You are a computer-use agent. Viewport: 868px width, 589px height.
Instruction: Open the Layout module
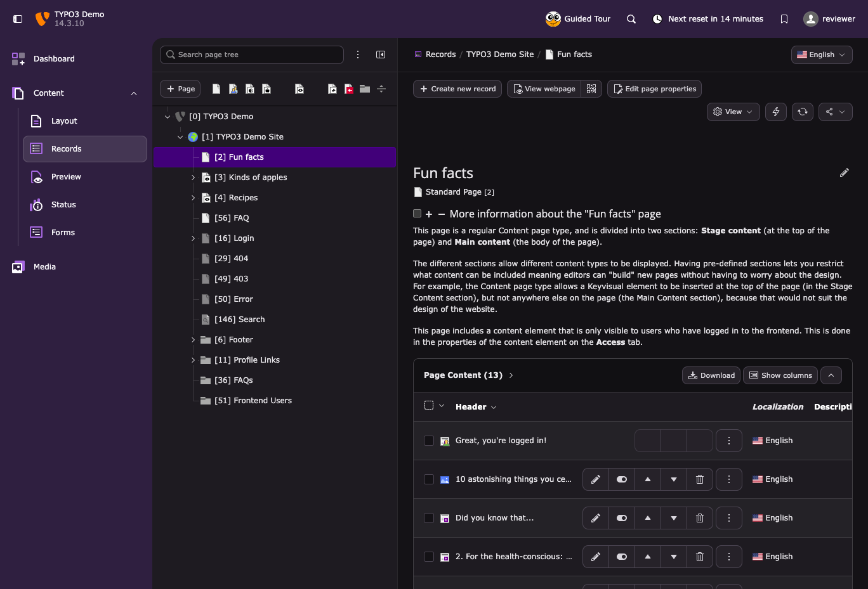[x=85, y=121]
